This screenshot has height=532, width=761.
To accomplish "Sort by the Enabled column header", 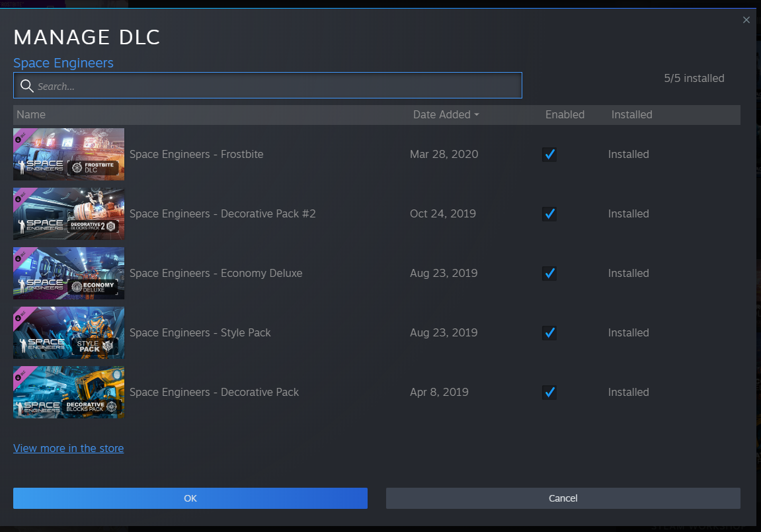I will click(565, 114).
